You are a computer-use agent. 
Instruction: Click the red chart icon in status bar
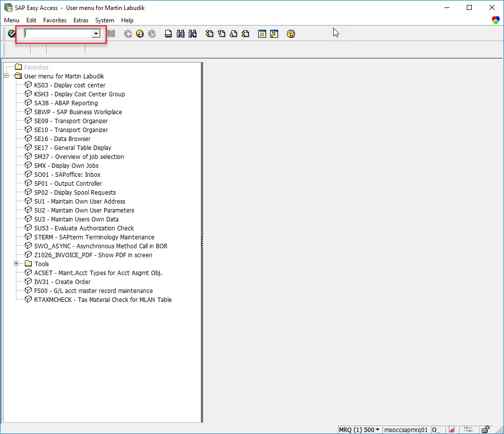tap(452, 430)
